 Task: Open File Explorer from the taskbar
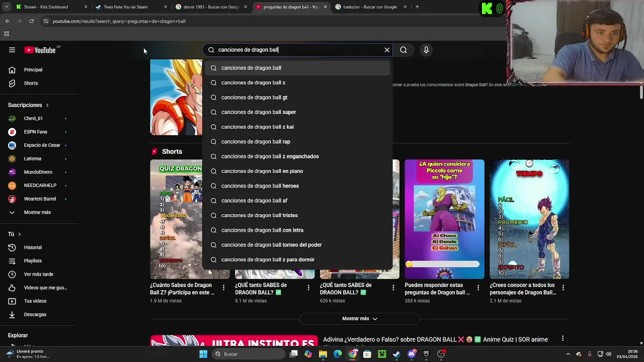323,354
